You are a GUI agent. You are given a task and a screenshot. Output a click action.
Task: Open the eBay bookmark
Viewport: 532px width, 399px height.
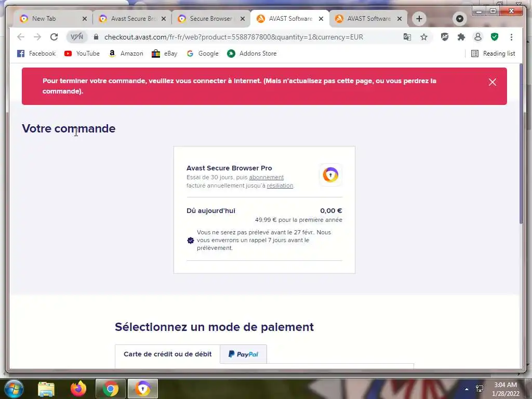click(x=165, y=54)
